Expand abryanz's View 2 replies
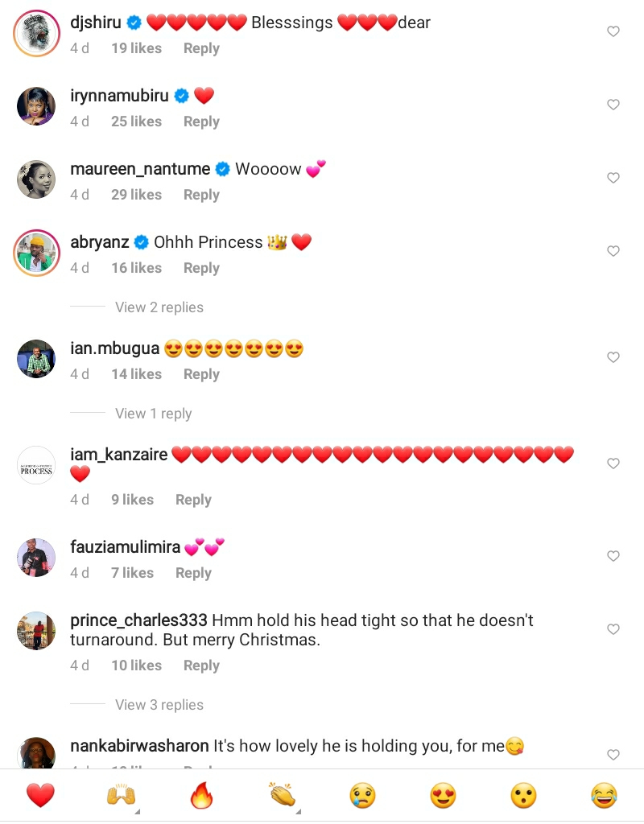Image resolution: width=644 pixels, height=824 pixels. click(x=159, y=307)
